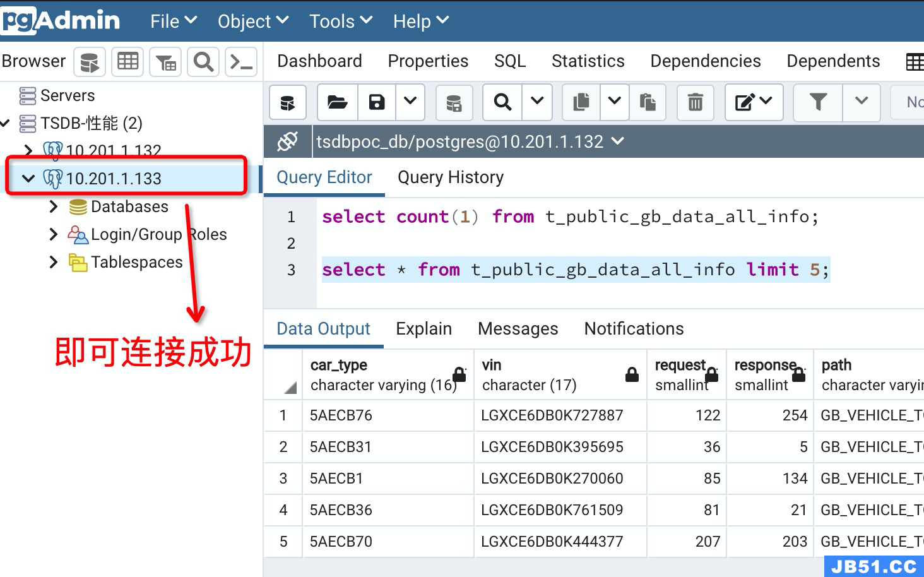Click the car_type column header
Screen dimensions: 924x577
click(x=388, y=374)
